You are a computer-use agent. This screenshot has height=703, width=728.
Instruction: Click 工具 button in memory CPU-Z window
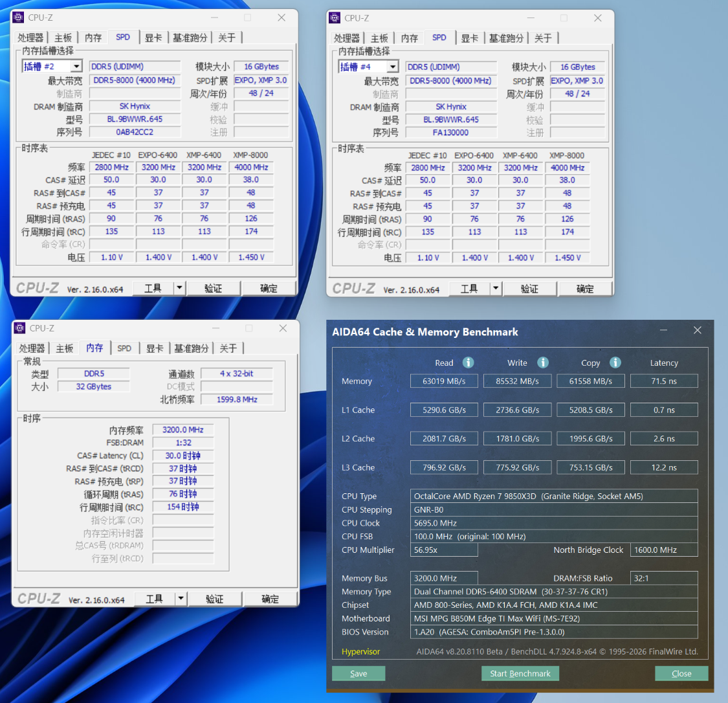pos(155,599)
